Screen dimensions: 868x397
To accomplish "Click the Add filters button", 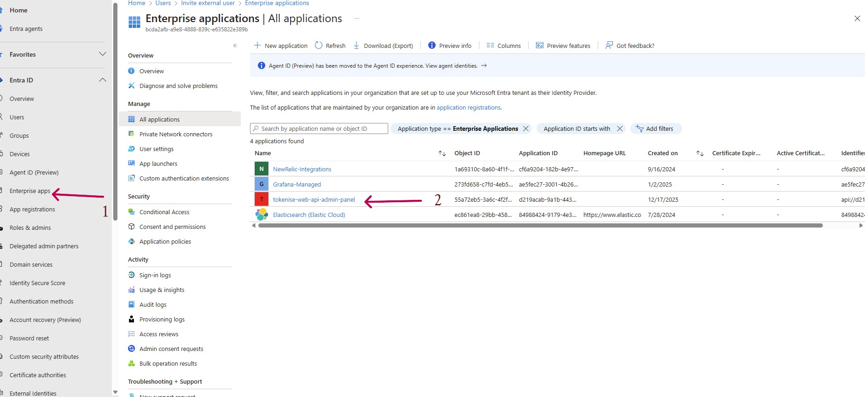I will click(x=656, y=128).
